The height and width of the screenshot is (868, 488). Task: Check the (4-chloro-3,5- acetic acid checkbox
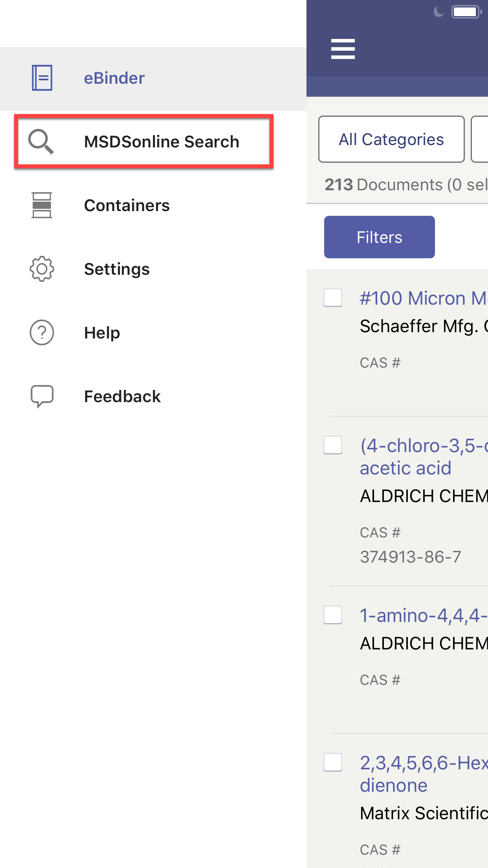(333, 445)
